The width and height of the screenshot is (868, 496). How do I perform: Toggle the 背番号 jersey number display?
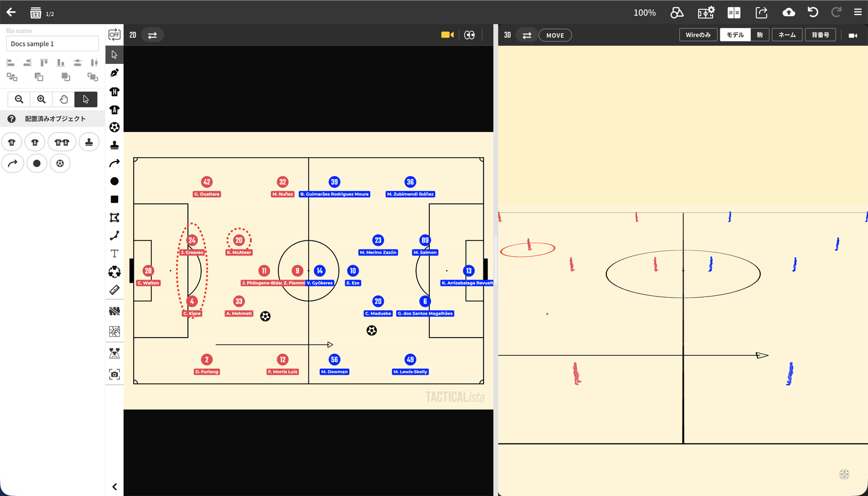tap(820, 35)
